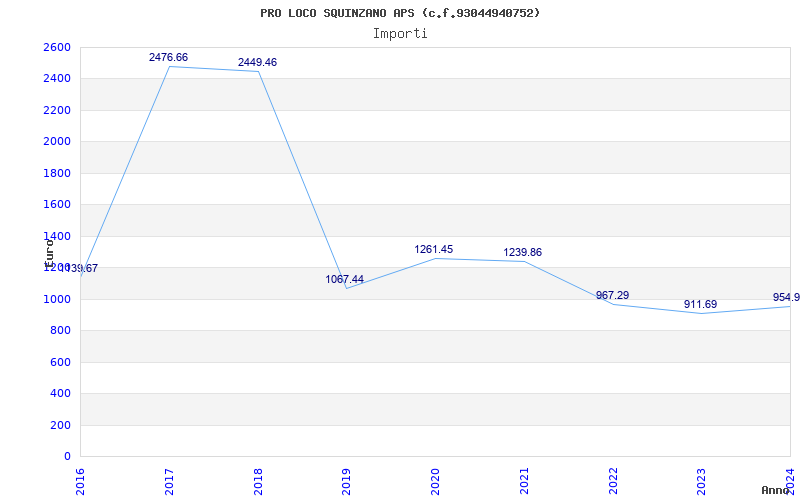
Task: Click the 2017 peak point on the line
Action: click(x=169, y=66)
